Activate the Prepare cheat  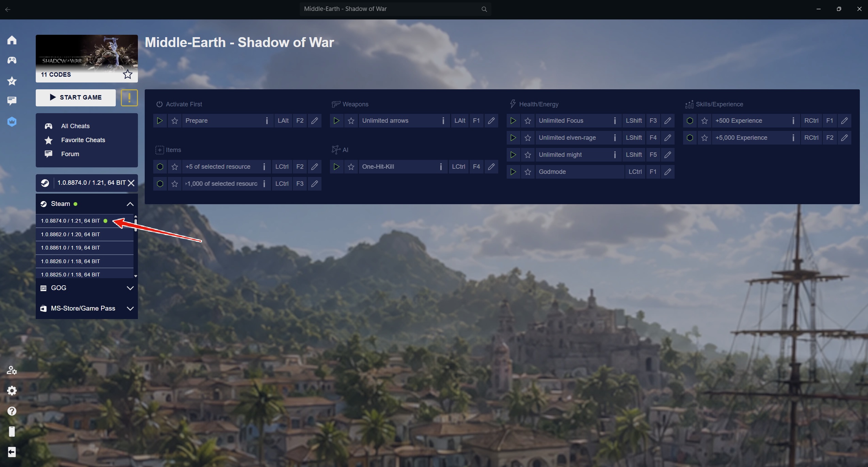click(160, 121)
